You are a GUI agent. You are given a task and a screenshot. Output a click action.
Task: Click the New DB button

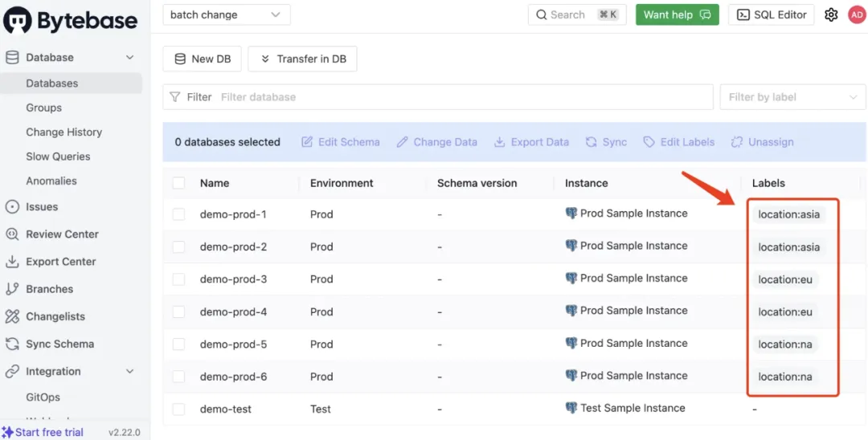[202, 59]
